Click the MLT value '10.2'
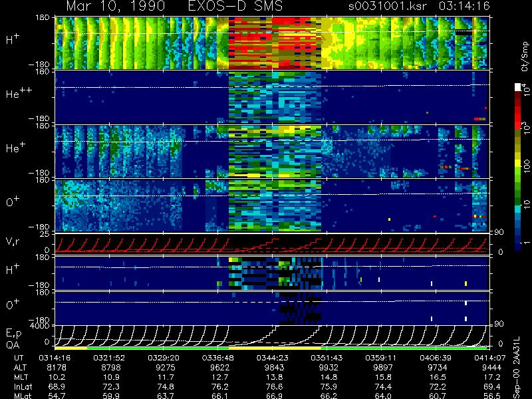The height and width of the screenshot is (399, 532). click(57, 377)
